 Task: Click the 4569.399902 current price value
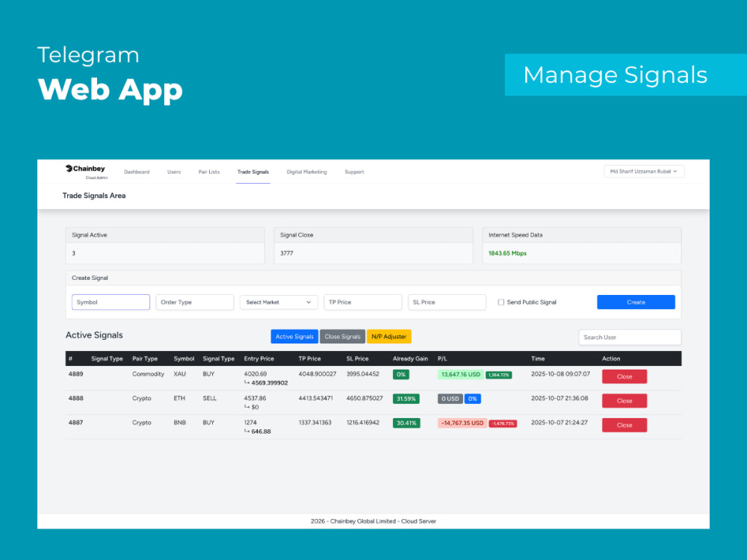pyautogui.click(x=270, y=383)
